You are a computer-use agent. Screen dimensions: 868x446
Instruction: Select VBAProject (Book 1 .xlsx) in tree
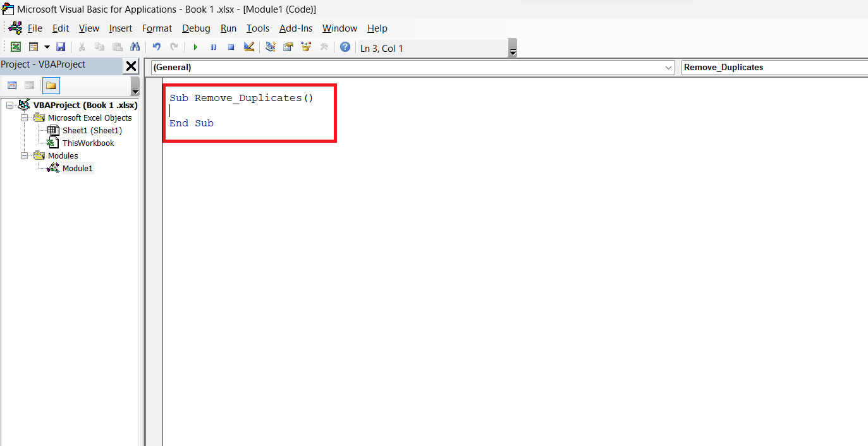point(85,105)
